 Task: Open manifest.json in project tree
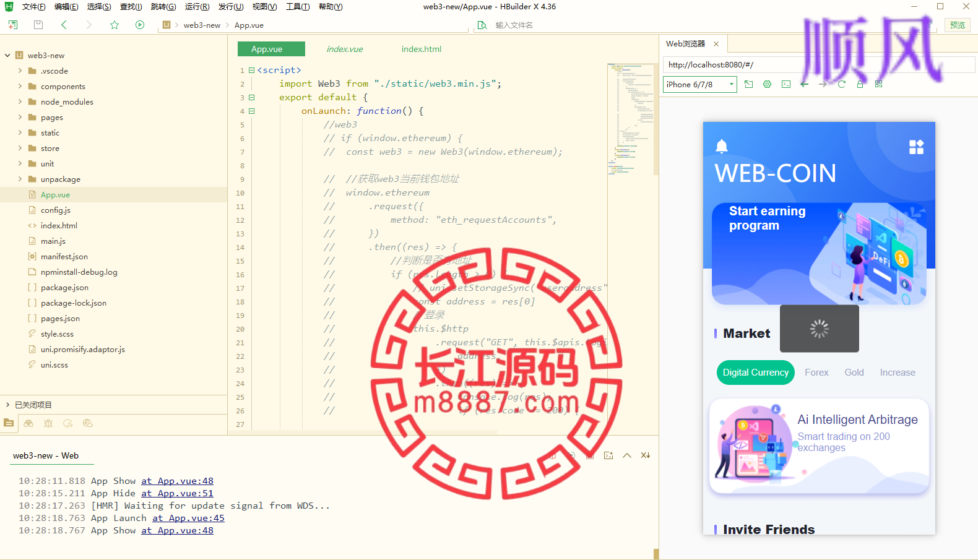[x=64, y=256]
